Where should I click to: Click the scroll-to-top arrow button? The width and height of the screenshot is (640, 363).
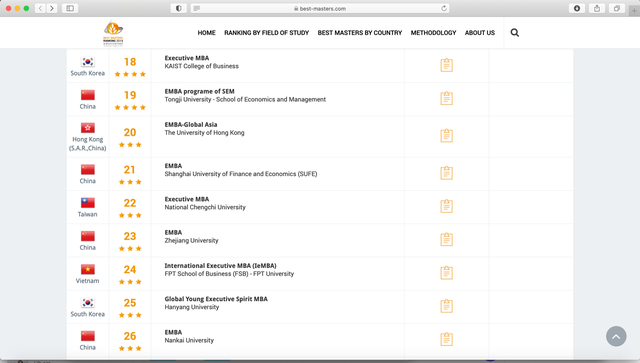tap(616, 336)
